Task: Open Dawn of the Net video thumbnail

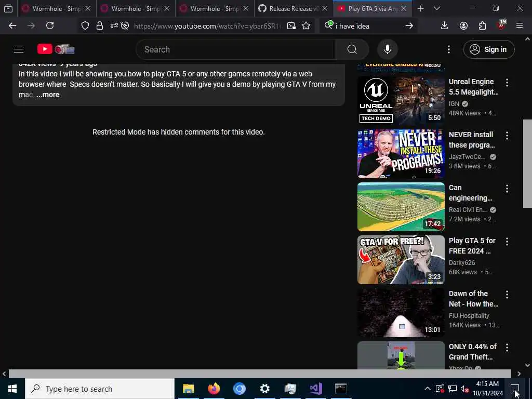Action: point(401,312)
